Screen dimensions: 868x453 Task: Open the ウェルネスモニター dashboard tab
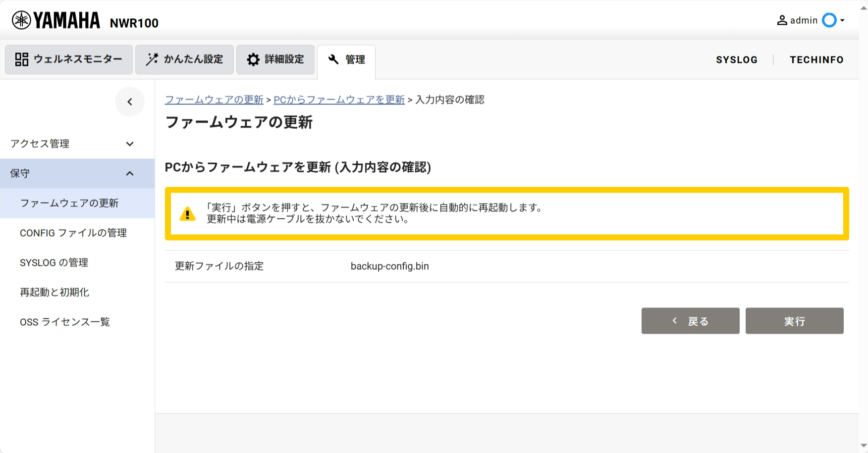[69, 59]
